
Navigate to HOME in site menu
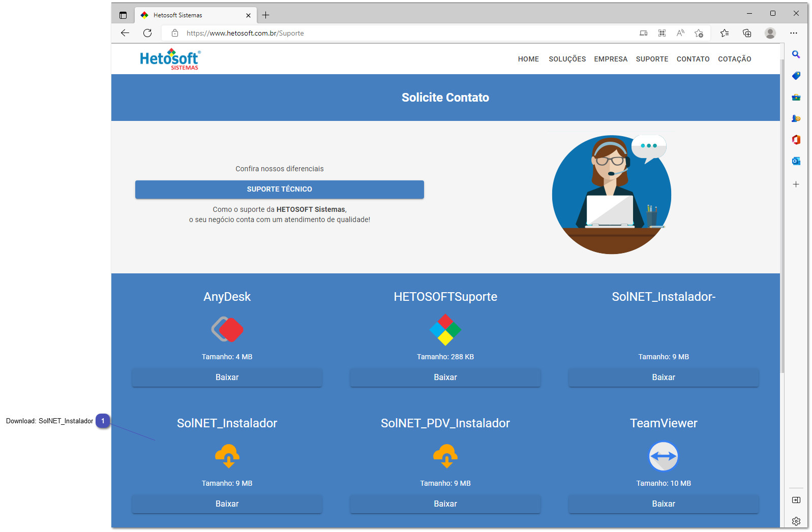[x=528, y=59]
